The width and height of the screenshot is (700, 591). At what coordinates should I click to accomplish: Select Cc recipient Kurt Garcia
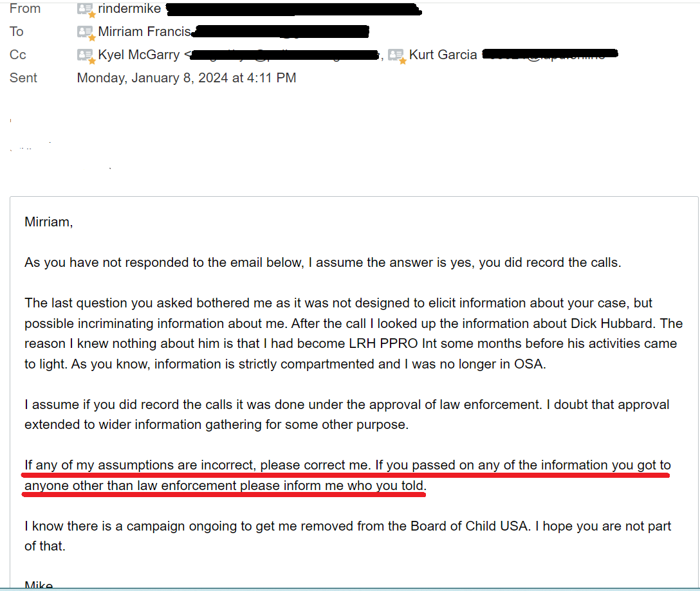[443, 55]
